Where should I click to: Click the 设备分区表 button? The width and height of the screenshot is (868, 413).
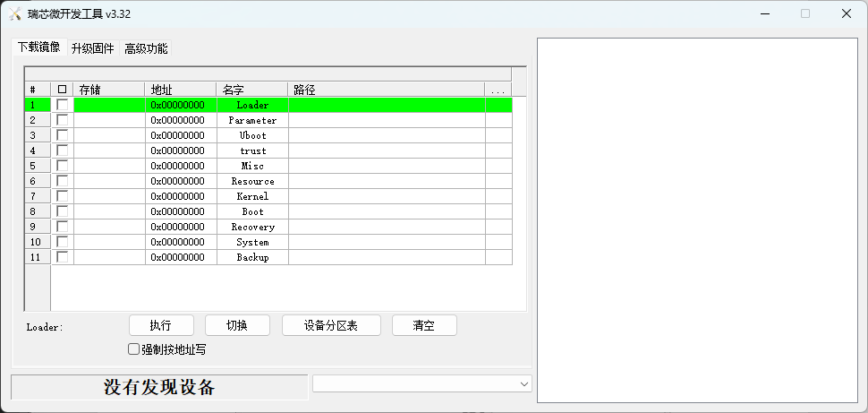[331, 325]
